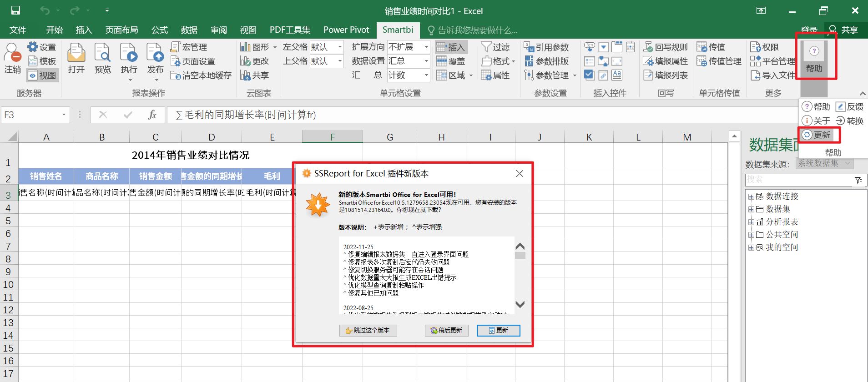868x382 pixels.
Task: Click the dataset panel search box
Action: tap(799, 180)
